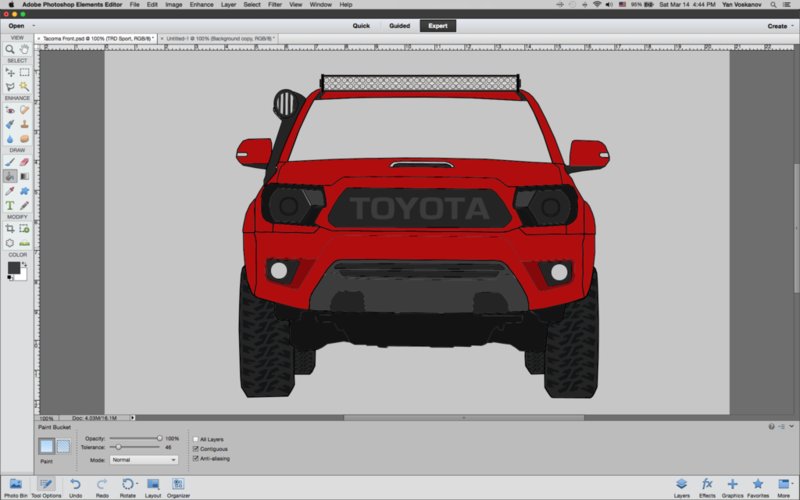800x500 pixels.
Task: Launch the Organizer
Action: pos(178,488)
